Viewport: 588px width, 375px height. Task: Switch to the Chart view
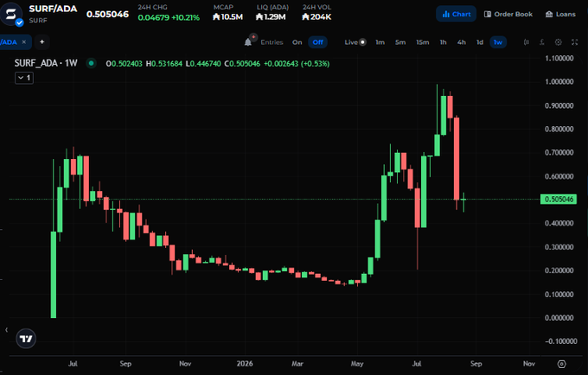point(456,14)
